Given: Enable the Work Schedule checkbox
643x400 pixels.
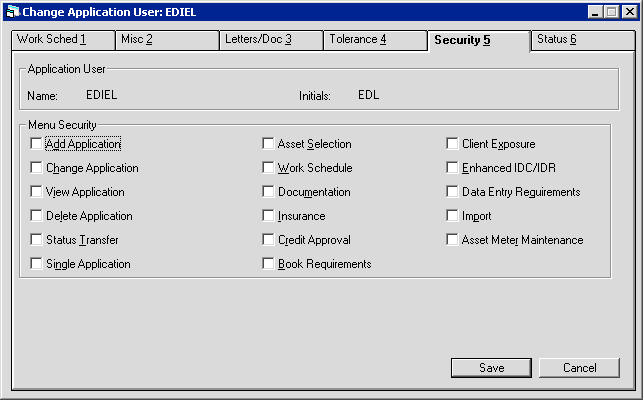Looking at the screenshot, I should (x=268, y=168).
